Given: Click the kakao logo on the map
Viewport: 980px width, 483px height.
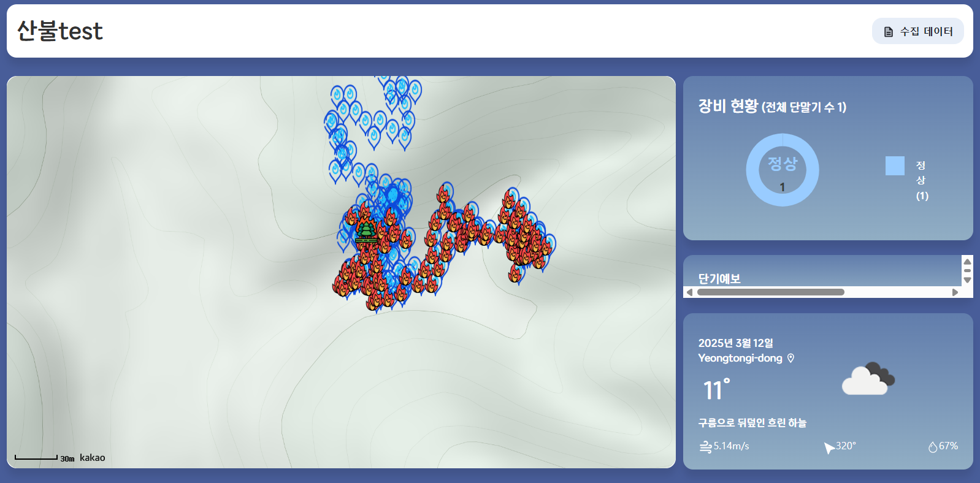Looking at the screenshot, I should point(93,458).
